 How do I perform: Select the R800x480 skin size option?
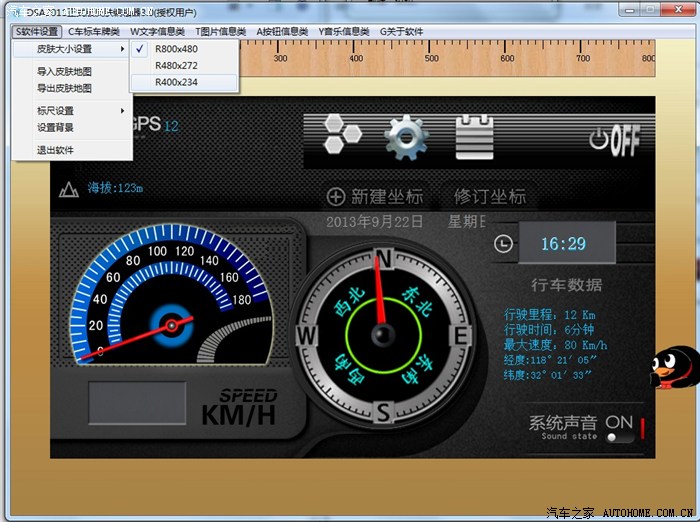point(176,48)
